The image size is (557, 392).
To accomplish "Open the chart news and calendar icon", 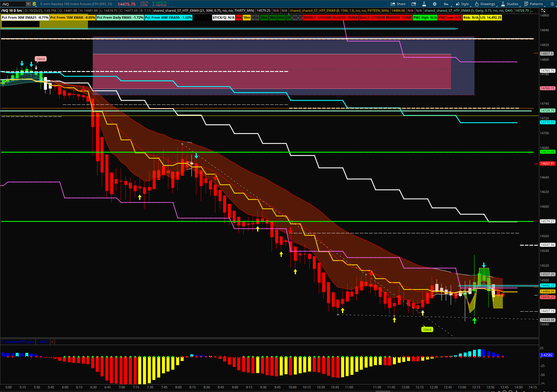I will pos(414,4).
